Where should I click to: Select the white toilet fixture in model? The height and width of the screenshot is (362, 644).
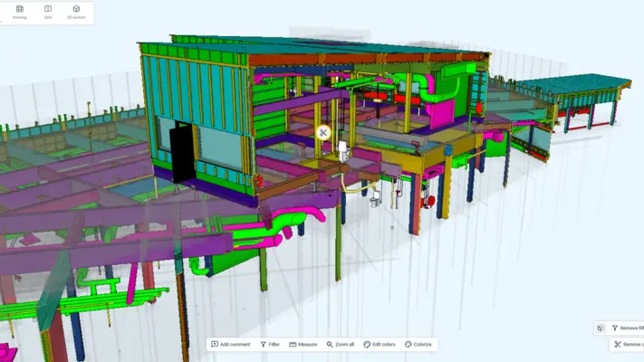(343, 149)
